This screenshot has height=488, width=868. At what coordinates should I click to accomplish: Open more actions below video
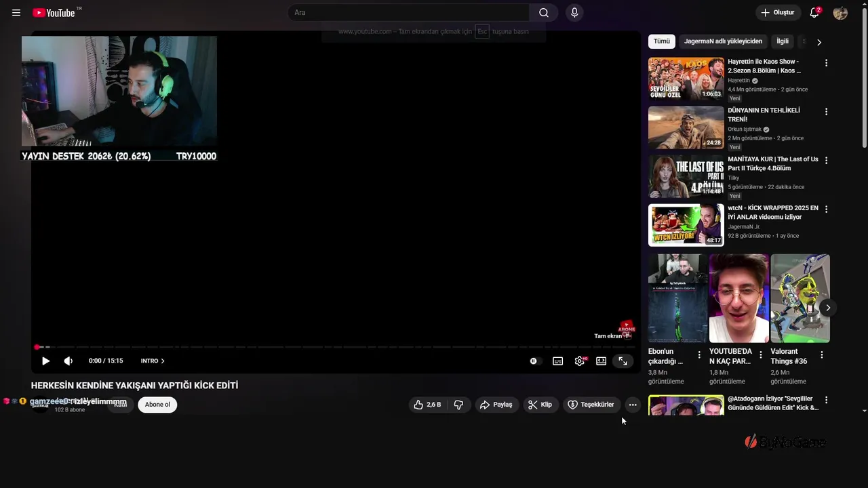point(633,405)
